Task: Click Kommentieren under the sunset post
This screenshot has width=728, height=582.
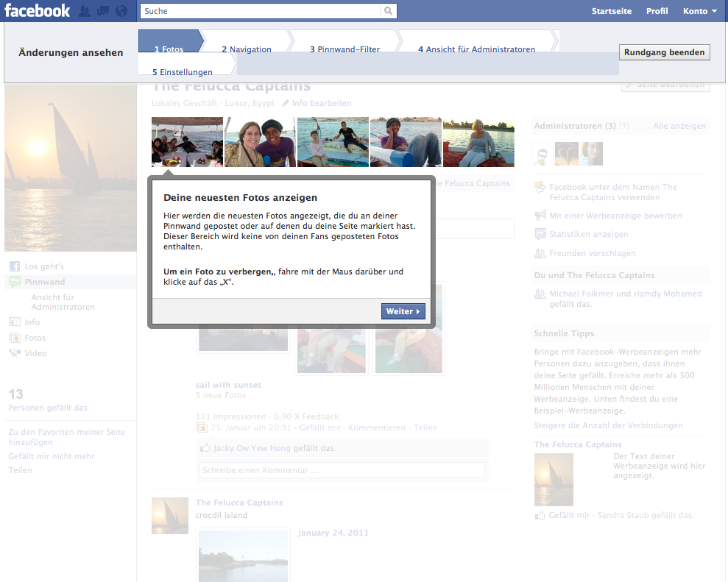Action: pos(377,428)
